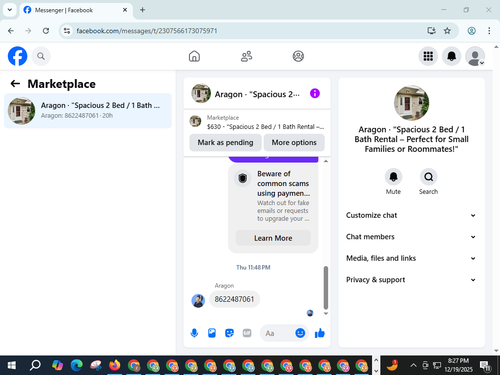Open the Facebook logo home link
The height and width of the screenshot is (375, 500).
pos(17,56)
